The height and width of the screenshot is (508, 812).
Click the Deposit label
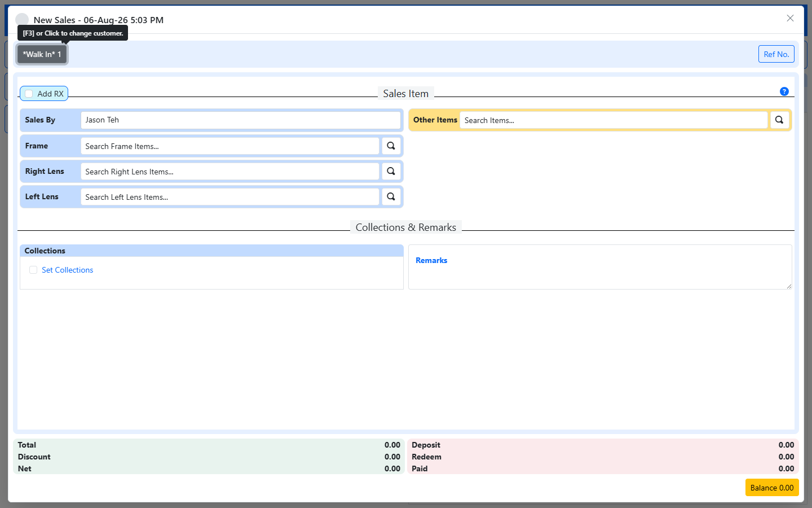point(426,445)
